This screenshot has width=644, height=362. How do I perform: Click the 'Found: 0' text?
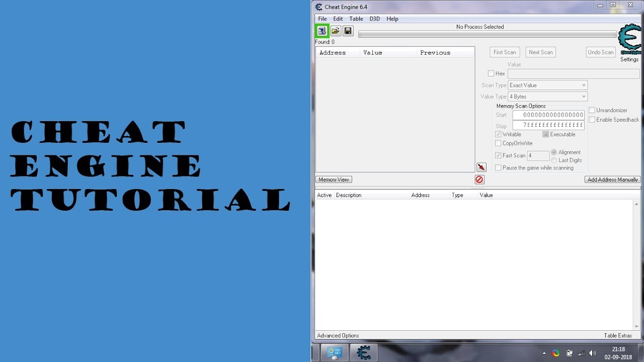click(325, 42)
